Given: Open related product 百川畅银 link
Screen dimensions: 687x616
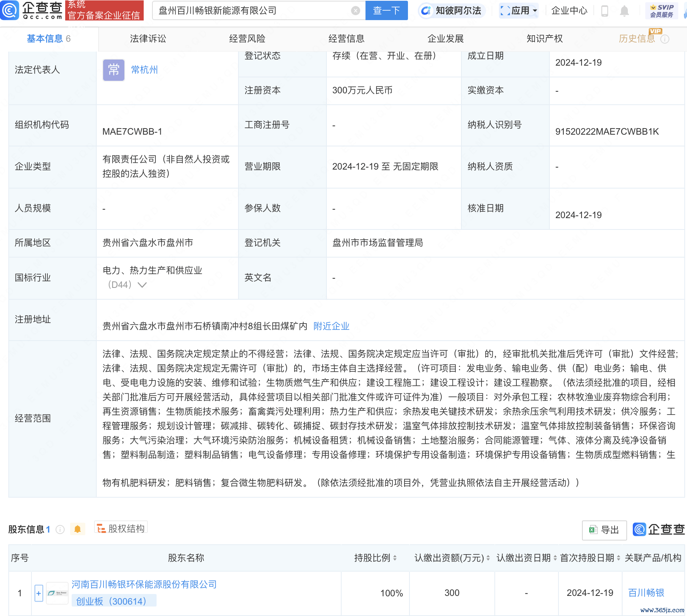Looking at the screenshot, I should (x=646, y=593).
